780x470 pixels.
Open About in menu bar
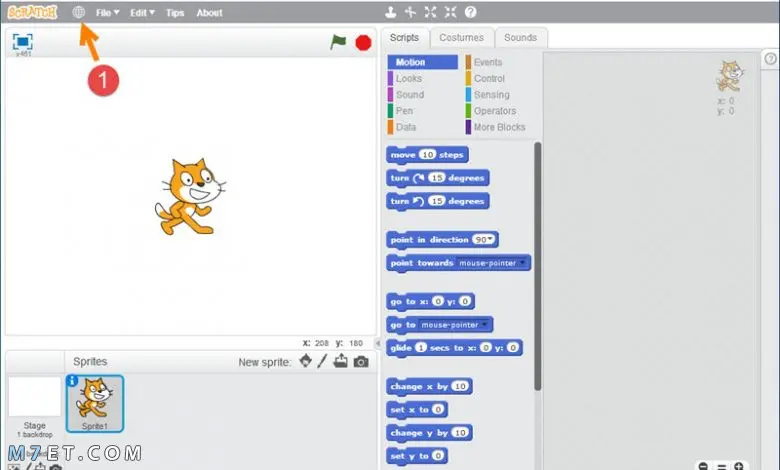tap(209, 13)
